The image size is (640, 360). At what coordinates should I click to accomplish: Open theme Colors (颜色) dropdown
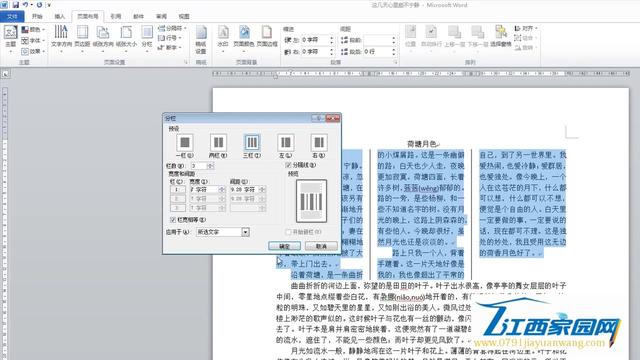pyautogui.click(x=33, y=29)
